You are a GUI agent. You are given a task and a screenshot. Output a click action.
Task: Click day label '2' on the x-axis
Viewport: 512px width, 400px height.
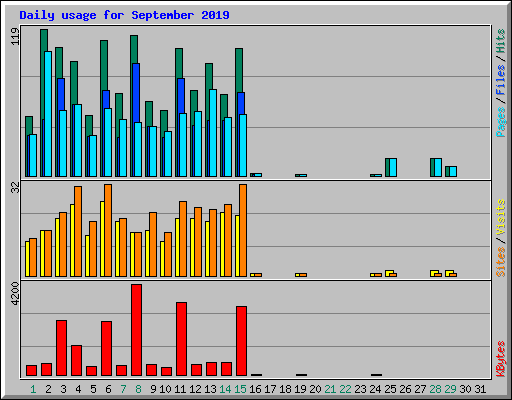click(48, 389)
